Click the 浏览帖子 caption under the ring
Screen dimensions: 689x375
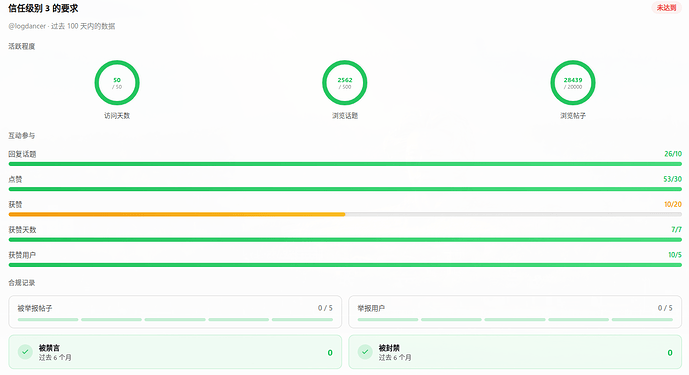click(573, 116)
